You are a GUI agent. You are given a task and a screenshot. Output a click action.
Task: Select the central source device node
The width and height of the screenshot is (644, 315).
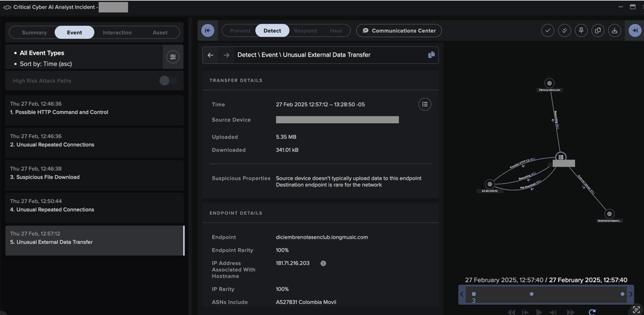pos(561,157)
